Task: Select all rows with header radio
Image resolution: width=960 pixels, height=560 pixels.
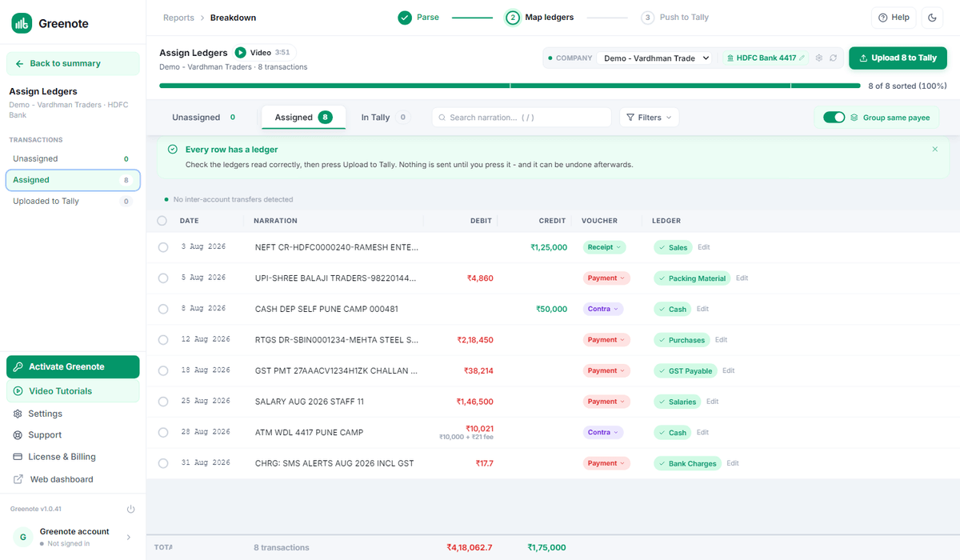Action: (x=162, y=221)
